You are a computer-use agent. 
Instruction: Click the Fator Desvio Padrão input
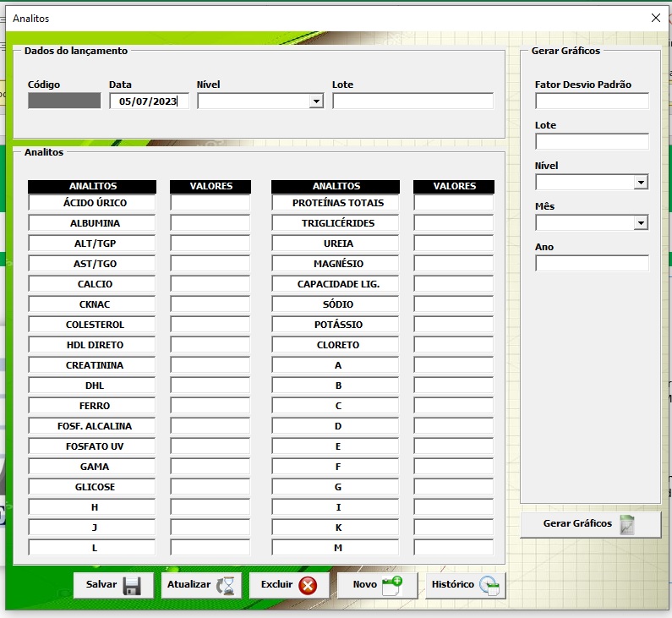click(592, 101)
